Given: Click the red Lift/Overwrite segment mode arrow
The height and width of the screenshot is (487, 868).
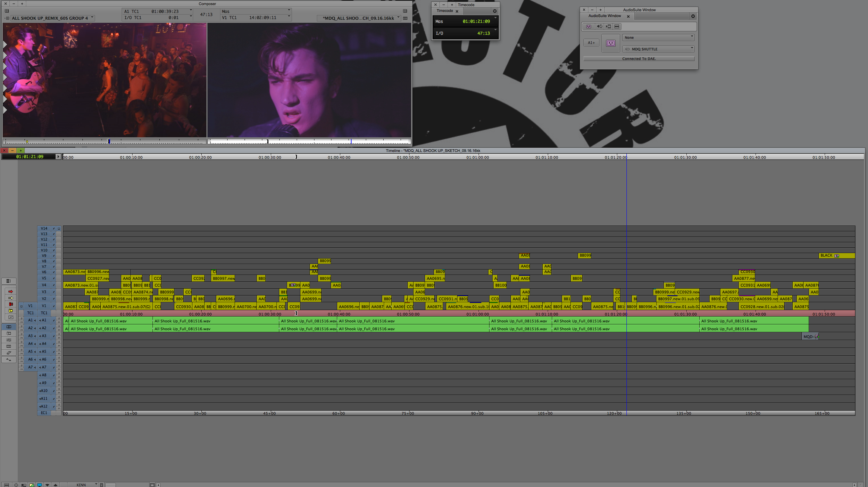Looking at the screenshot, I should pyautogui.click(x=10, y=291).
